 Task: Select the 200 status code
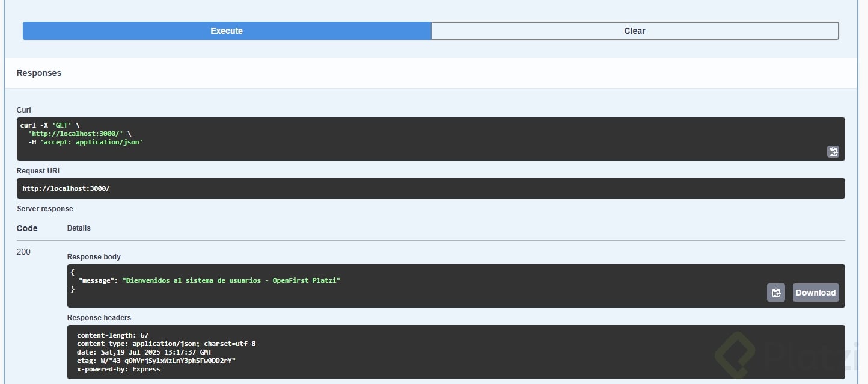[x=23, y=252]
